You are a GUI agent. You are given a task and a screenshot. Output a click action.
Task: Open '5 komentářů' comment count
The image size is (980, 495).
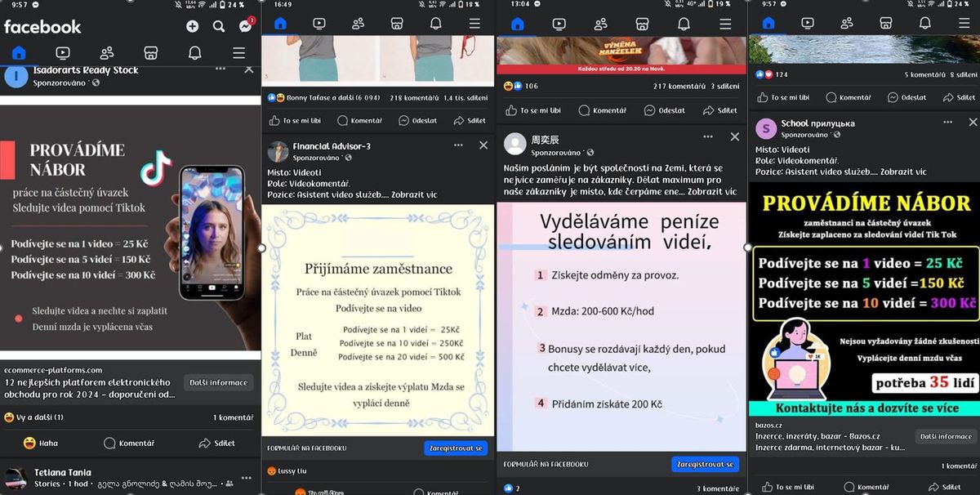(924, 75)
